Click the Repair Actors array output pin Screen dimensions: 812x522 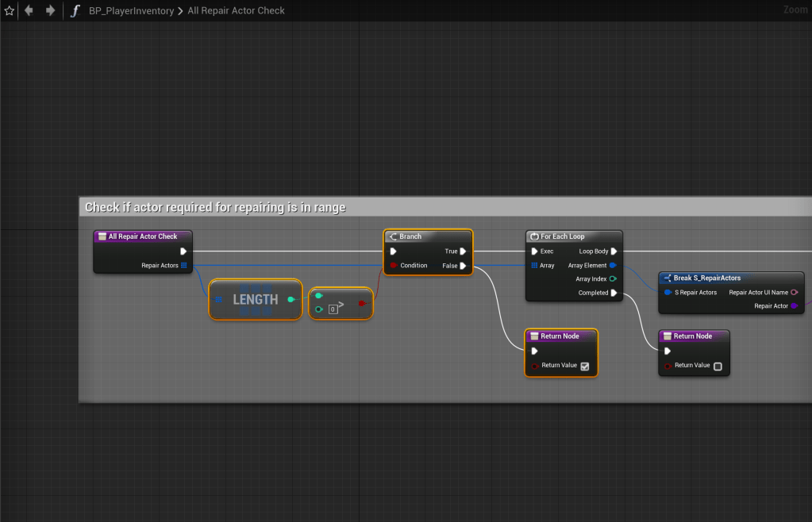click(x=184, y=266)
